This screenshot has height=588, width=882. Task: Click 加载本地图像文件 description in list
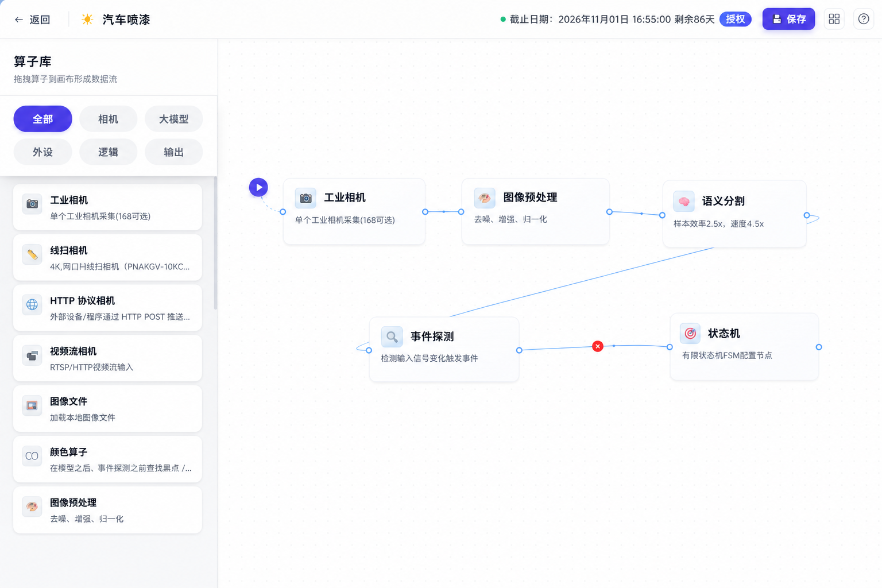[x=83, y=418]
